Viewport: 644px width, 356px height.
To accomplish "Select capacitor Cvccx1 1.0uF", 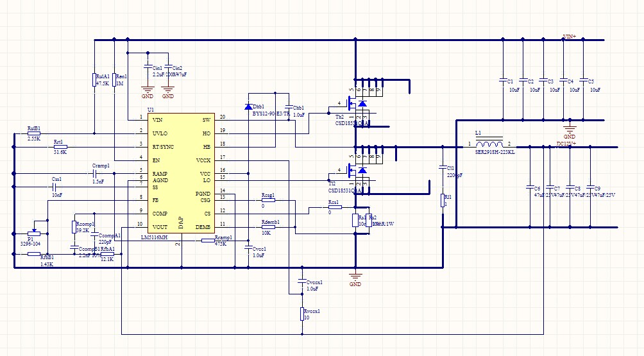I will (x=302, y=282).
